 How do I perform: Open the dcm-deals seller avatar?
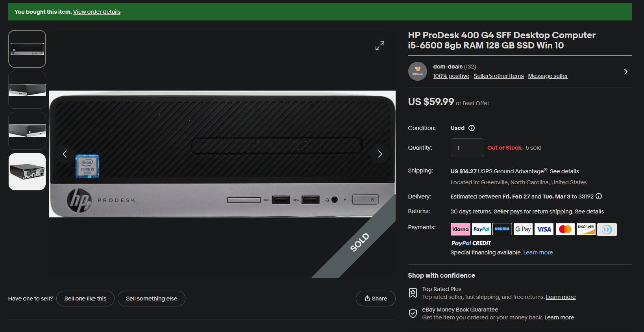[418, 71]
